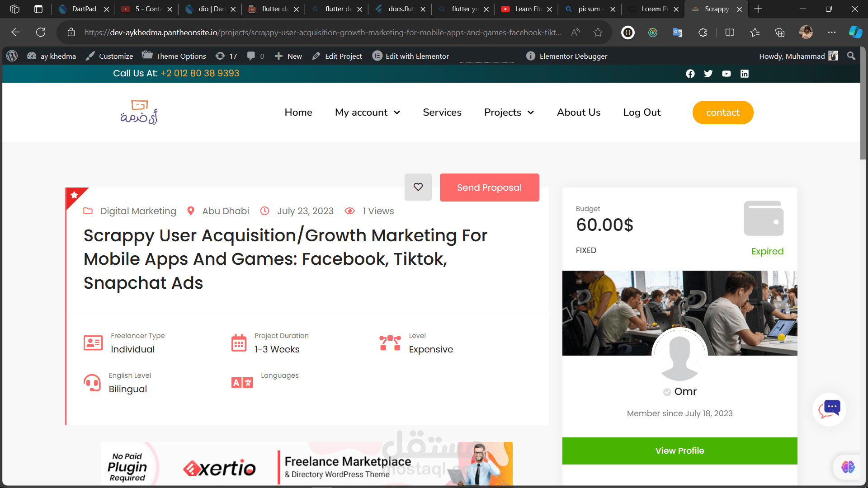Open browser split screen icon
The width and height of the screenshot is (868, 488).
coord(729,32)
